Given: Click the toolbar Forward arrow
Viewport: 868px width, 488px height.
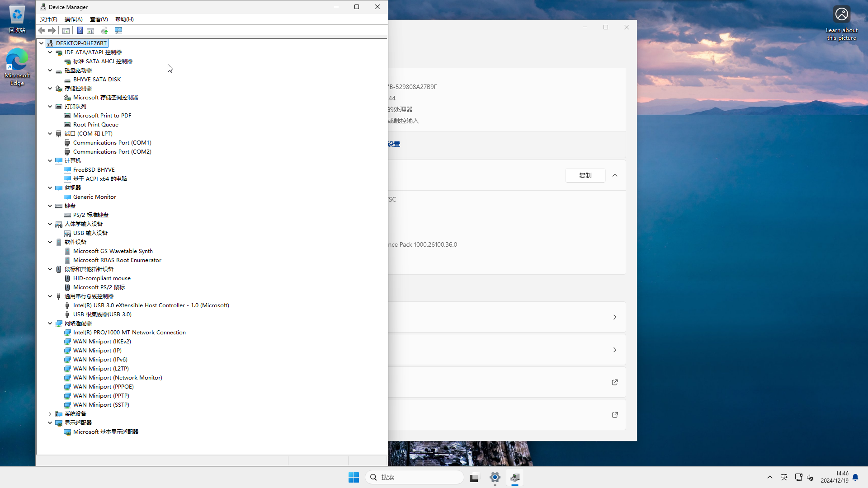Looking at the screenshot, I should (x=52, y=30).
